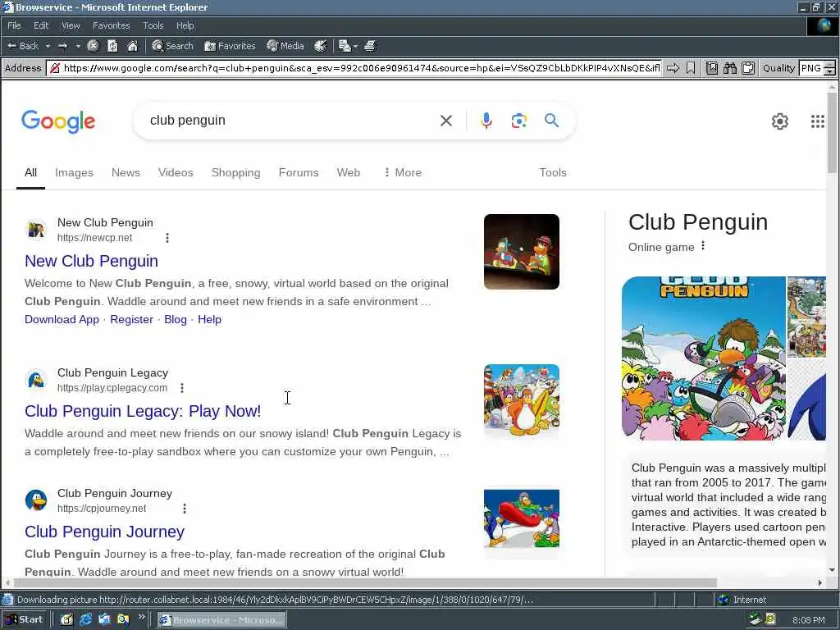The width and height of the screenshot is (840, 630).
Task: Follow the Download App sitelink
Action: coord(62,319)
